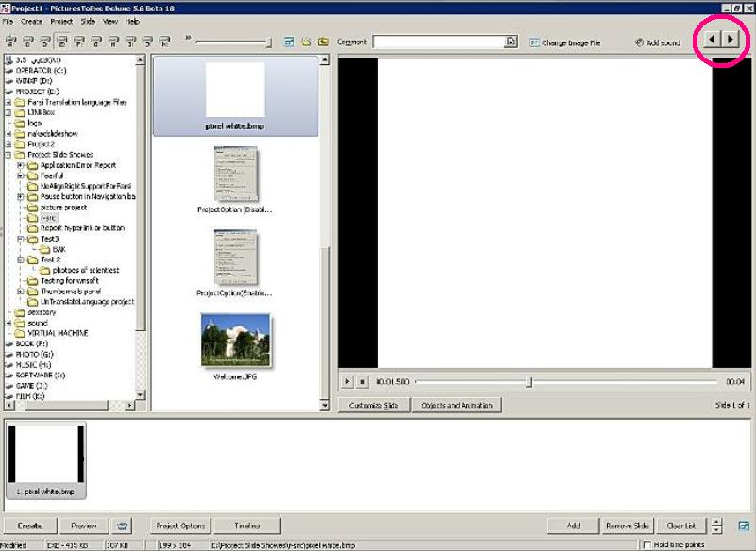Click the next slide arrow button
The height and width of the screenshot is (551, 756).
730,41
